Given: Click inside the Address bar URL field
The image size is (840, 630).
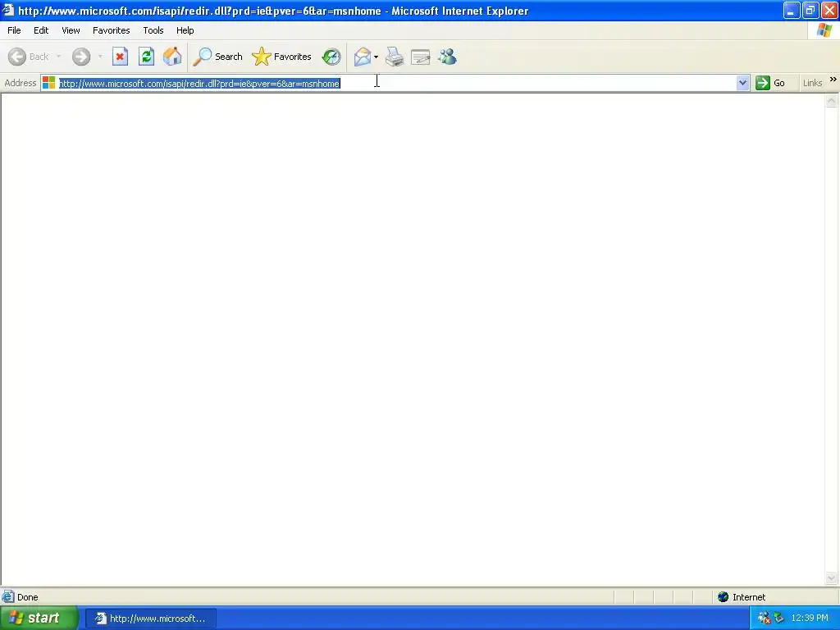Looking at the screenshot, I should coord(396,83).
